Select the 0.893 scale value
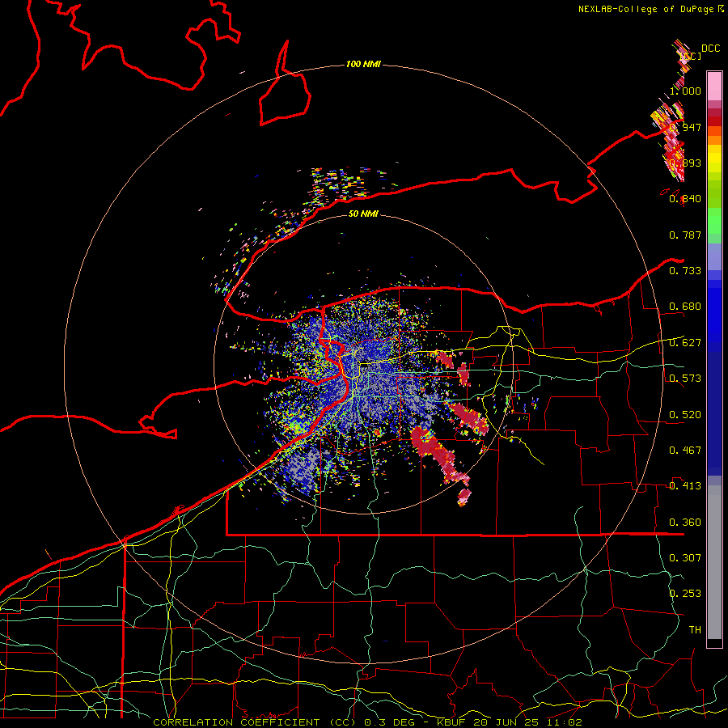Screen dimensions: 728x728 tap(685, 163)
